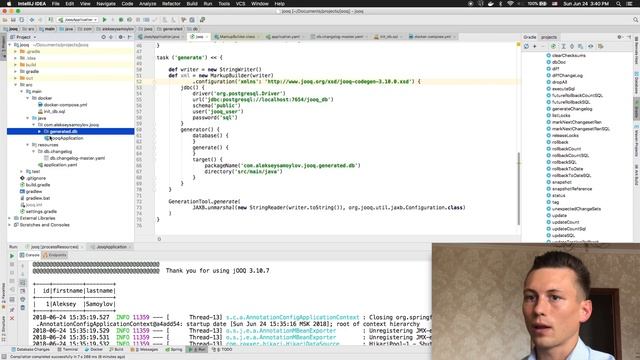Run the update Gradle task

coord(559,216)
